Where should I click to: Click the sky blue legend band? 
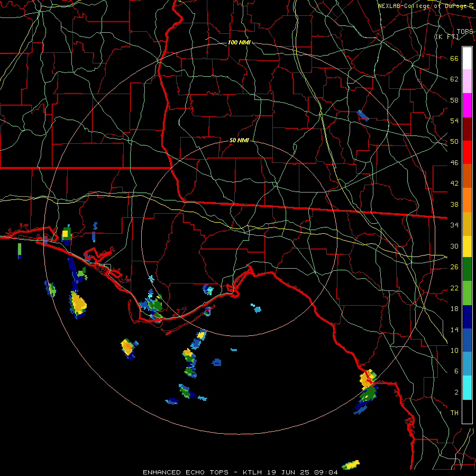coord(467,364)
